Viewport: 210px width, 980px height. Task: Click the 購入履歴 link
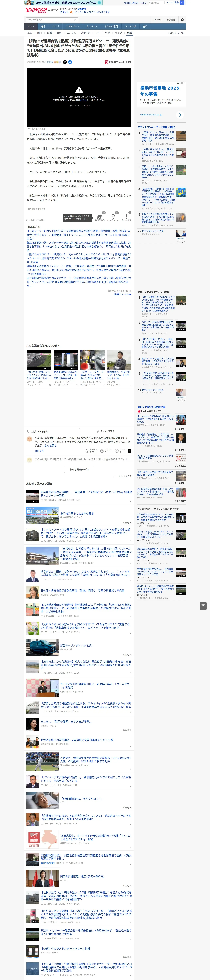pos(171,19)
